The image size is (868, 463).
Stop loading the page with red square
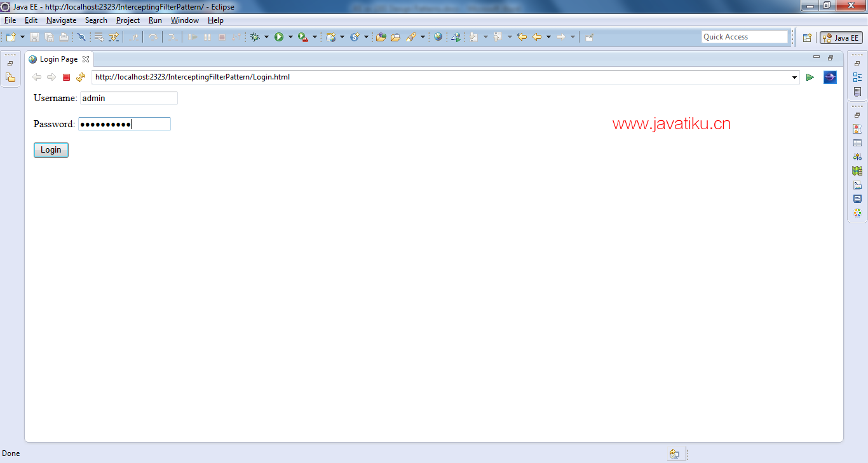[x=66, y=78]
